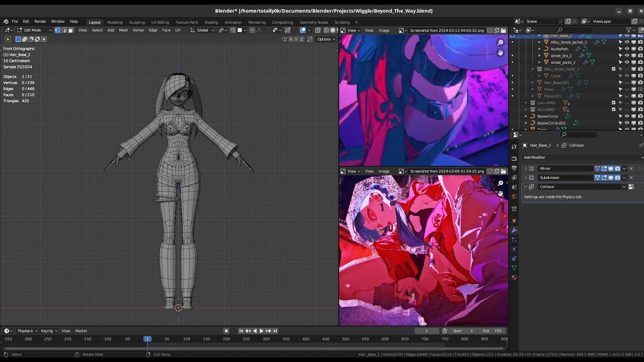Select face select mode icon
The image size is (644, 362).
point(70,30)
